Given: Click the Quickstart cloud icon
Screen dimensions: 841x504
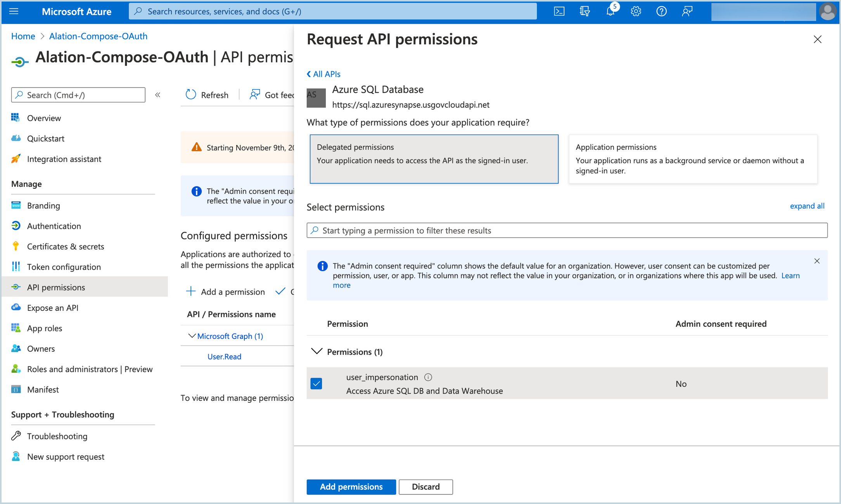Looking at the screenshot, I should [16, 138].
